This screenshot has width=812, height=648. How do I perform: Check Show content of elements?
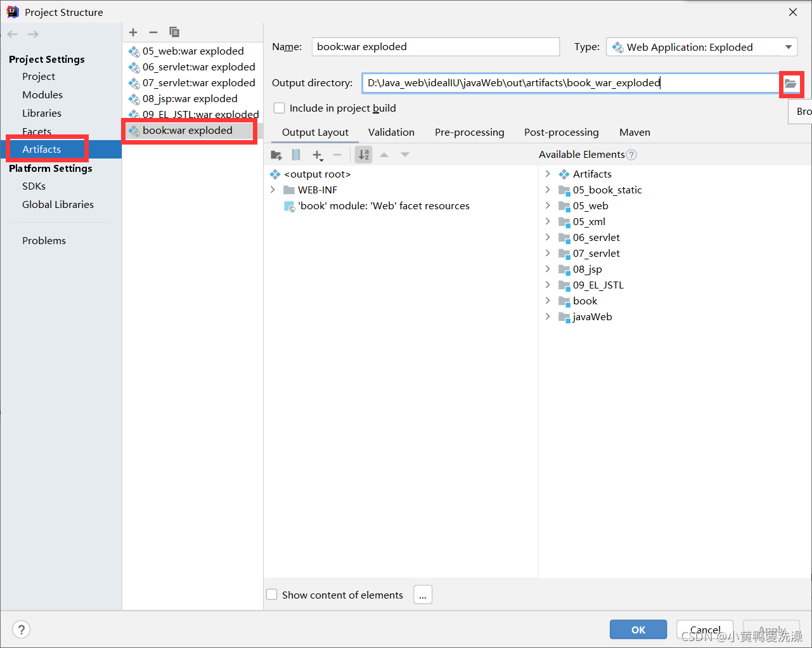coord(272,595)
